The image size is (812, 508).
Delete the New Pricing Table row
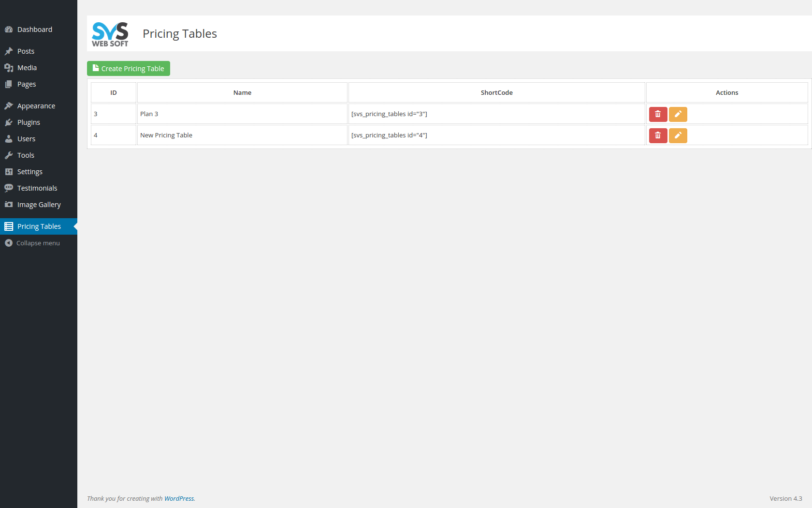658,135
